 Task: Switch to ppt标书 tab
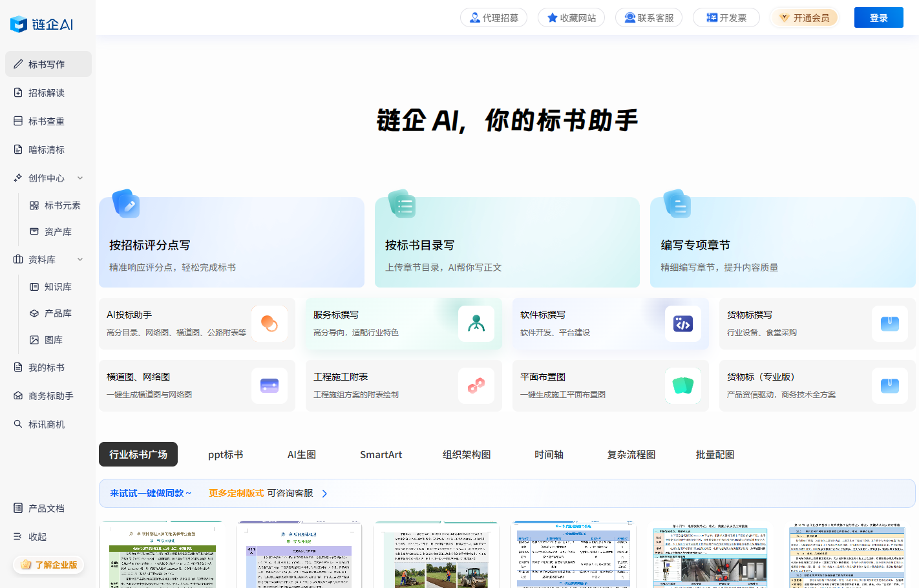226,454
